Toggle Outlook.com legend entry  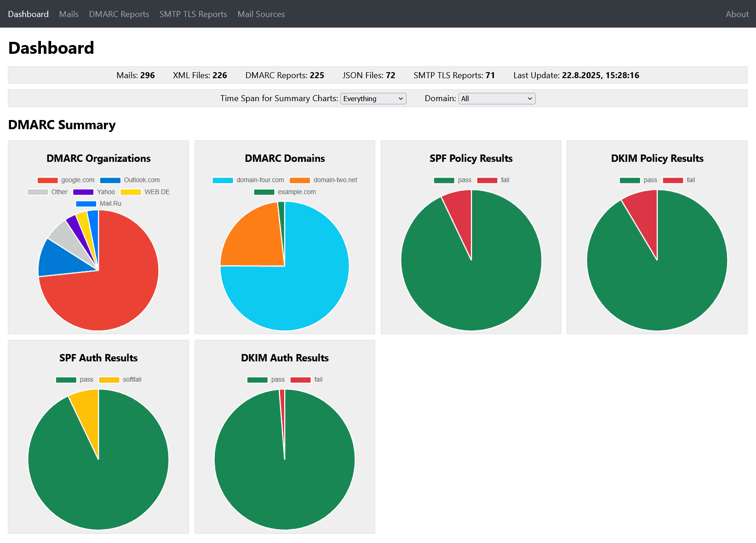point(130,180)
